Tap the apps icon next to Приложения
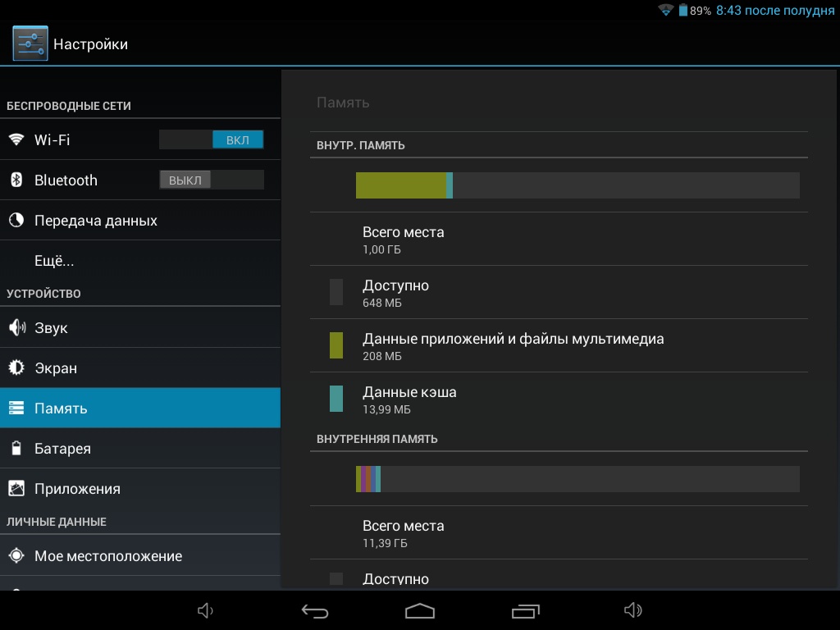The height and width of the screenshot is (630, 840). click(x=16, y=489)
